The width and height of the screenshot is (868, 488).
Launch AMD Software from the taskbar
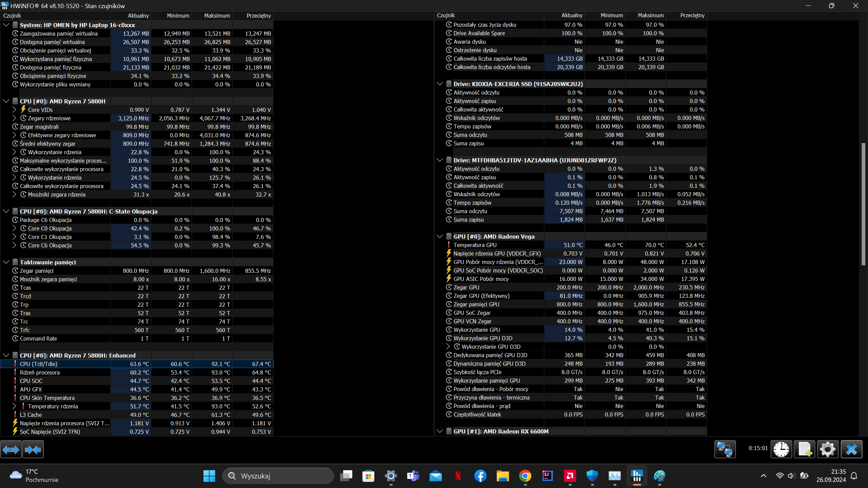click(570, 476)
